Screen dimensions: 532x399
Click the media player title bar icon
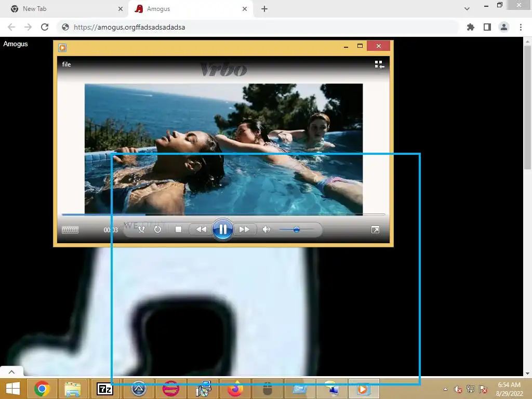click(62, 47)
